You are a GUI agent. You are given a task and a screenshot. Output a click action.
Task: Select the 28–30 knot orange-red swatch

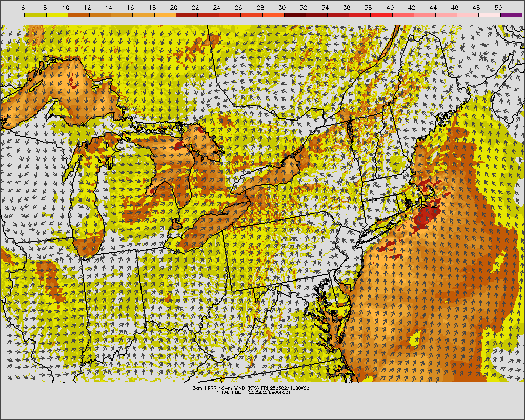273,15
